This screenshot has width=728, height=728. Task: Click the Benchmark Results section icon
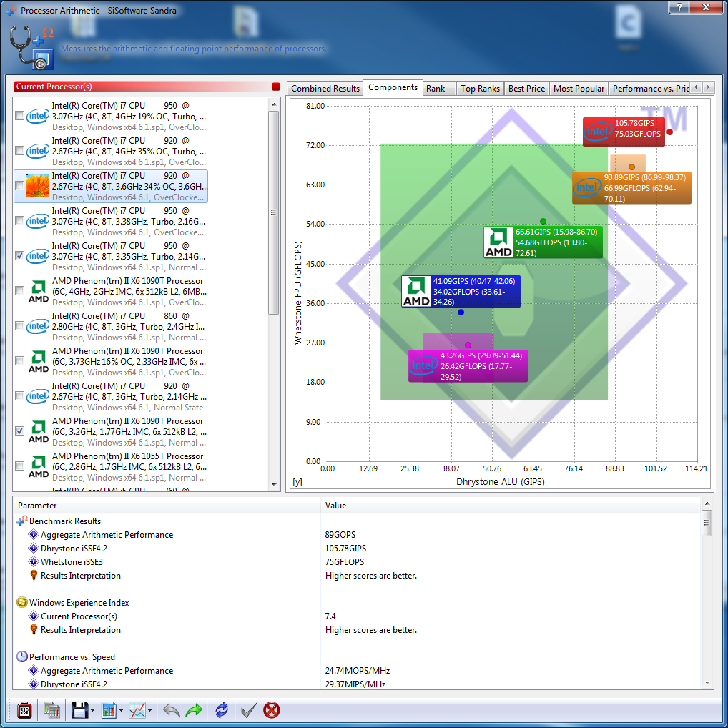coord(22,521)
